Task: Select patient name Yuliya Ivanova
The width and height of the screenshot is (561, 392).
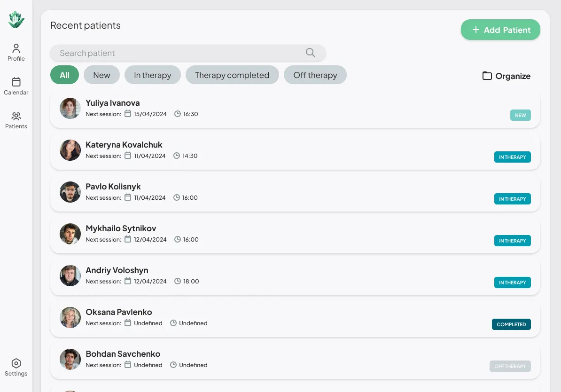Action: [113, 103]
